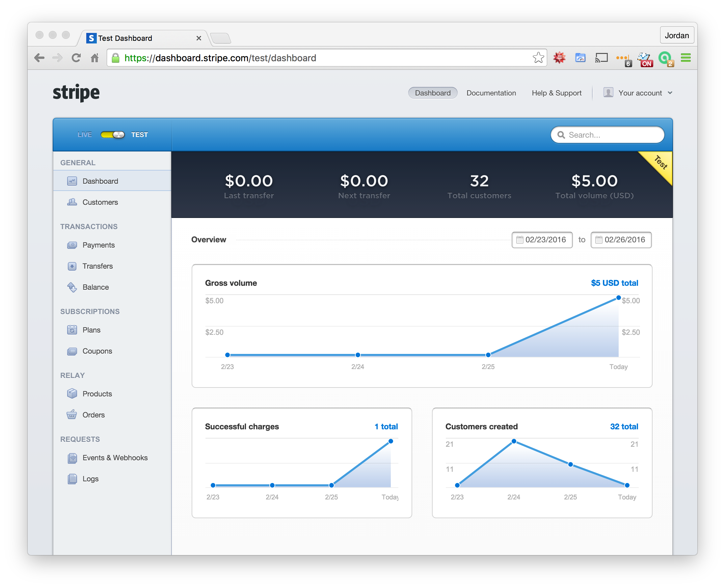The height and width of the screenshot is (588, 725).
Task: Open the Jordan profile button
Action: coord(677,35)
